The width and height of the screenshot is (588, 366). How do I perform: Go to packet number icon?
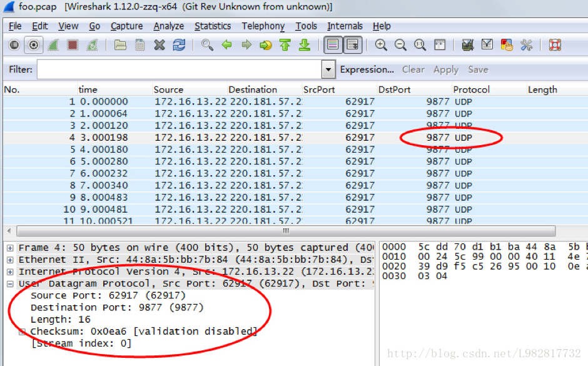coord(266,46)
